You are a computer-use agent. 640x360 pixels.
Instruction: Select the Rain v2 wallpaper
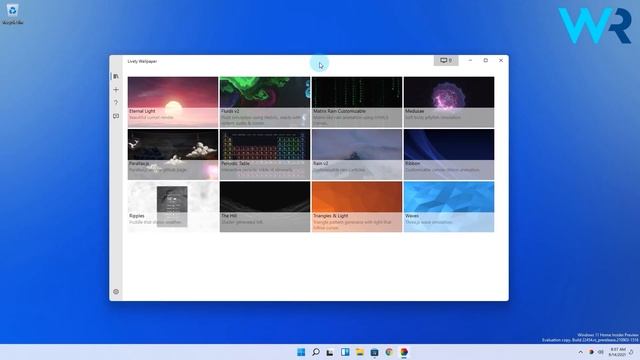357,154
